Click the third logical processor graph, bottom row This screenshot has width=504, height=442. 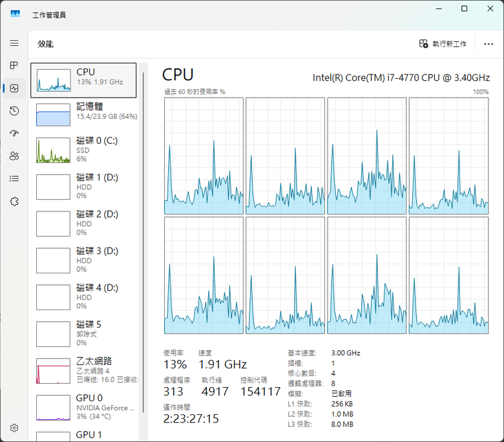click(367, 275)
